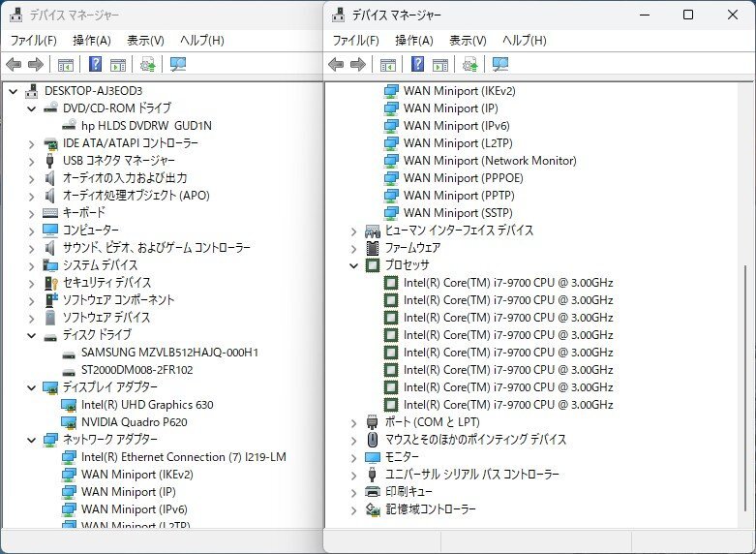This screenshot has width=756, height=554.
Task: Click Back arrow in left window toolbar
Action: tap(14, 64)
